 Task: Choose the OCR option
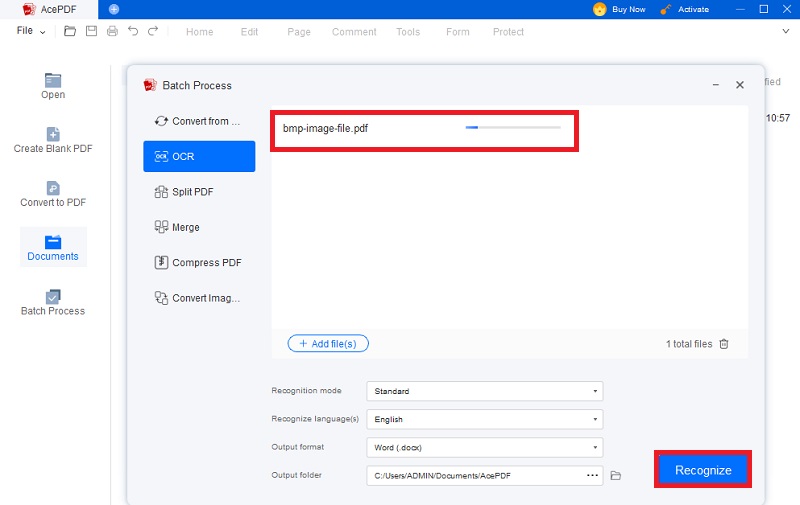click(x=199, y=156)
